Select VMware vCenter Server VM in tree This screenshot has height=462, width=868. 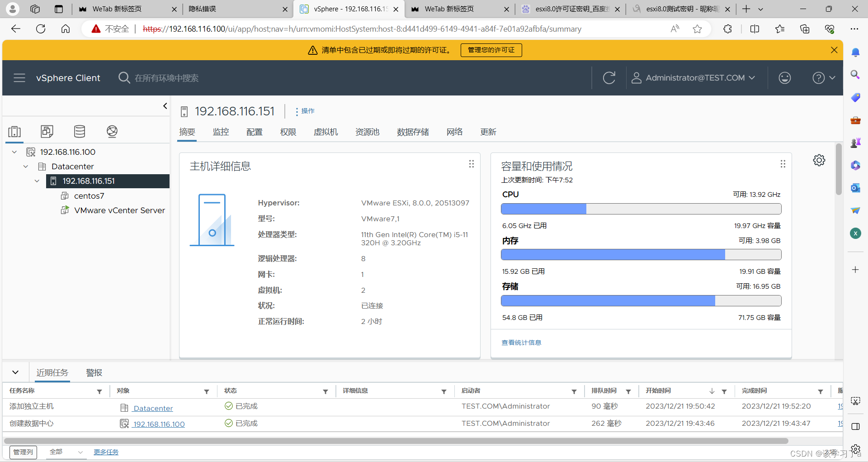pos(119,210)
